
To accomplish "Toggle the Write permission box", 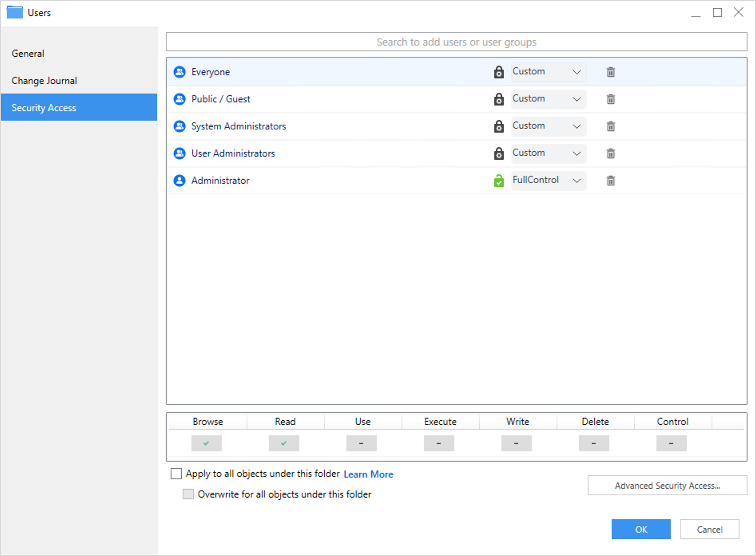I will pyautogui.click(x=516, y=443).
